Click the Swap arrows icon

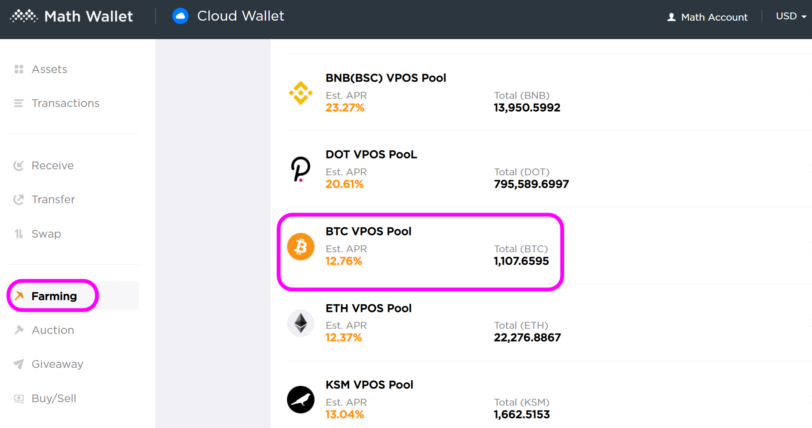pyautogui.click(x=19, y=234)
